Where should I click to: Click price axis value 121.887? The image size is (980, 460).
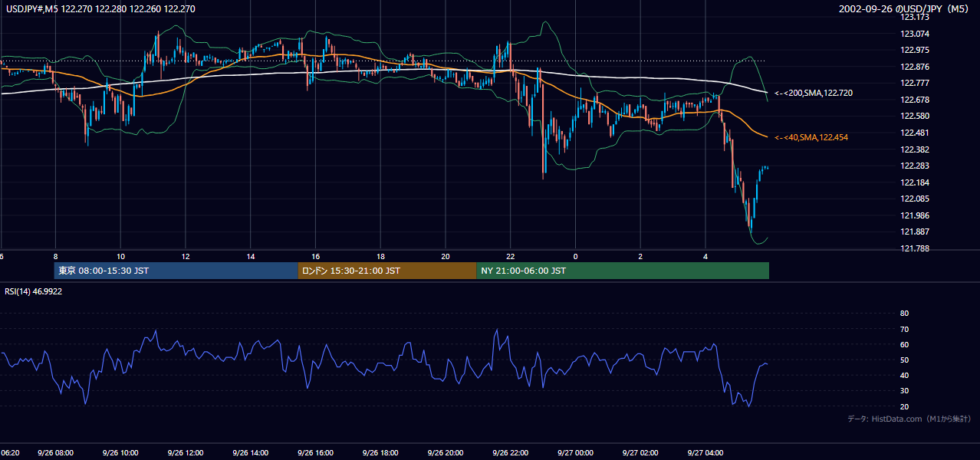click(915, 232)
